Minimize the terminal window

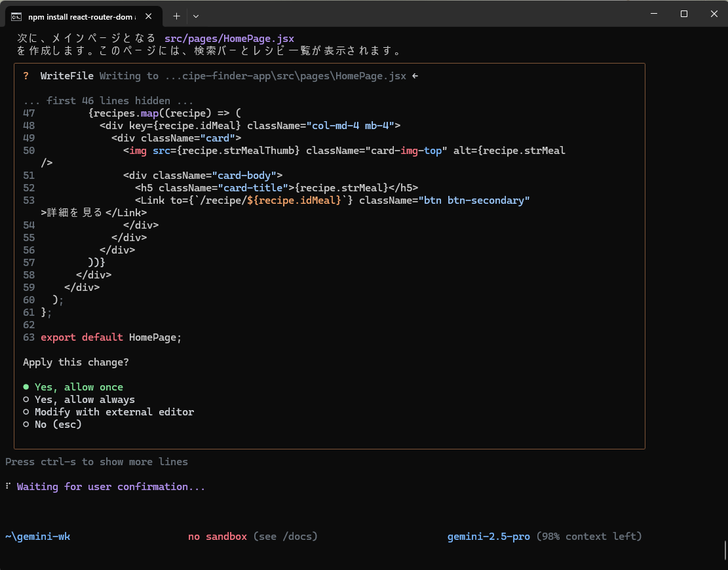(x=654, y=14)
